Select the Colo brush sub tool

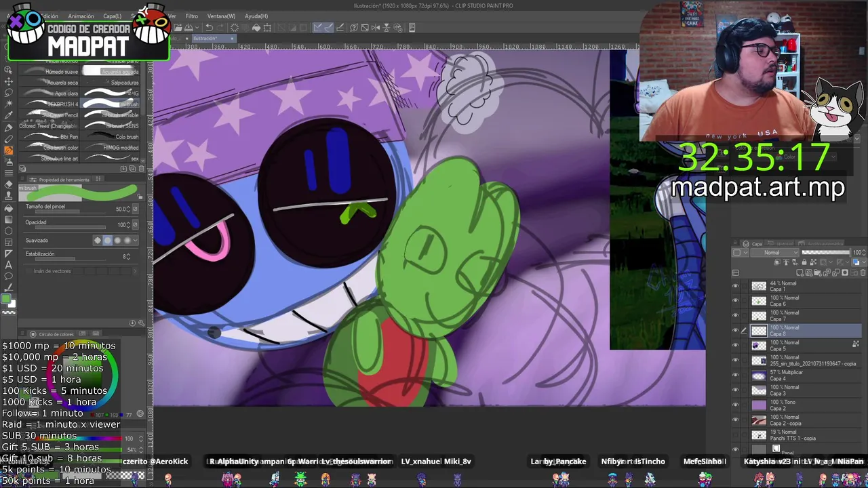[111, 136]
